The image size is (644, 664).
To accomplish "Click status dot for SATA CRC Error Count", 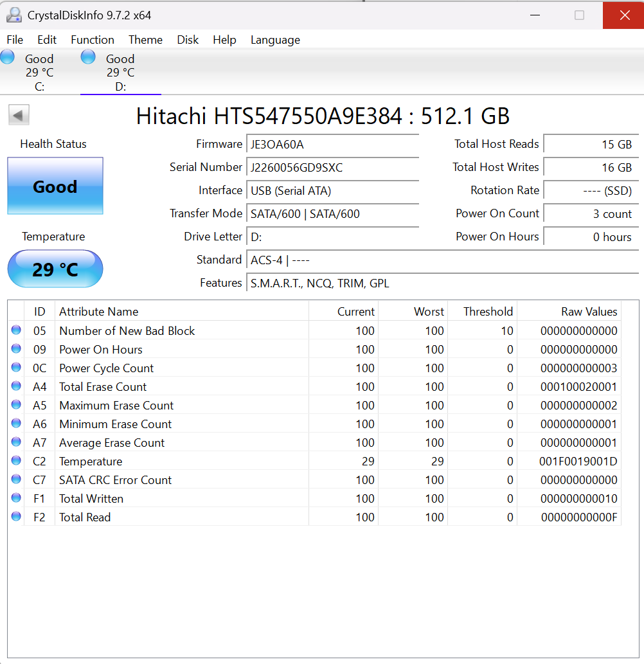I will point(16,479).
